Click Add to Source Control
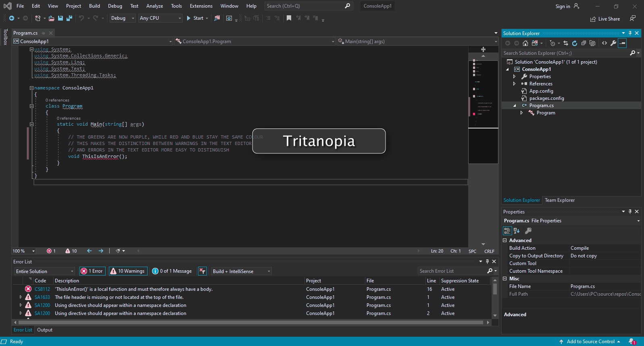 (589, 342)
